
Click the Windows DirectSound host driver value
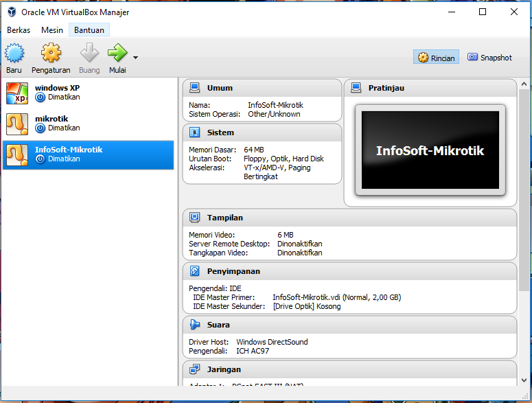point(272,342)
